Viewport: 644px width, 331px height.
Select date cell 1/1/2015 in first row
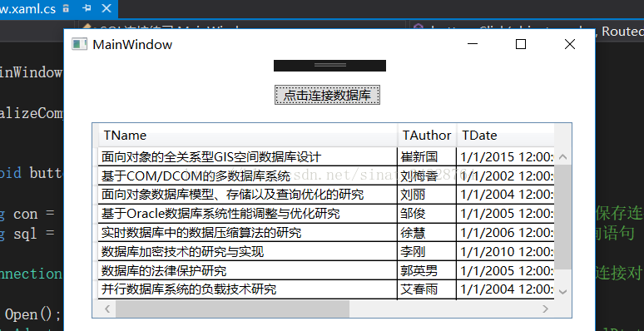[506, 157]
